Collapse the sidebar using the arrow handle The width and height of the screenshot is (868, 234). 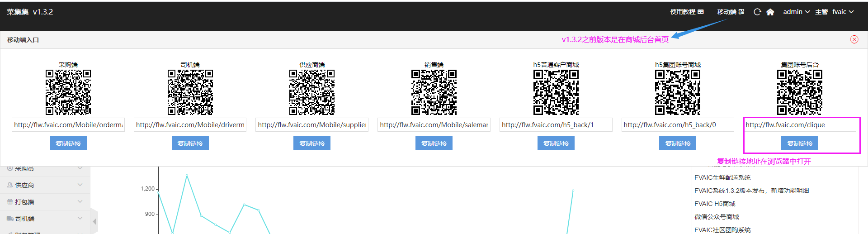[94, 221]
